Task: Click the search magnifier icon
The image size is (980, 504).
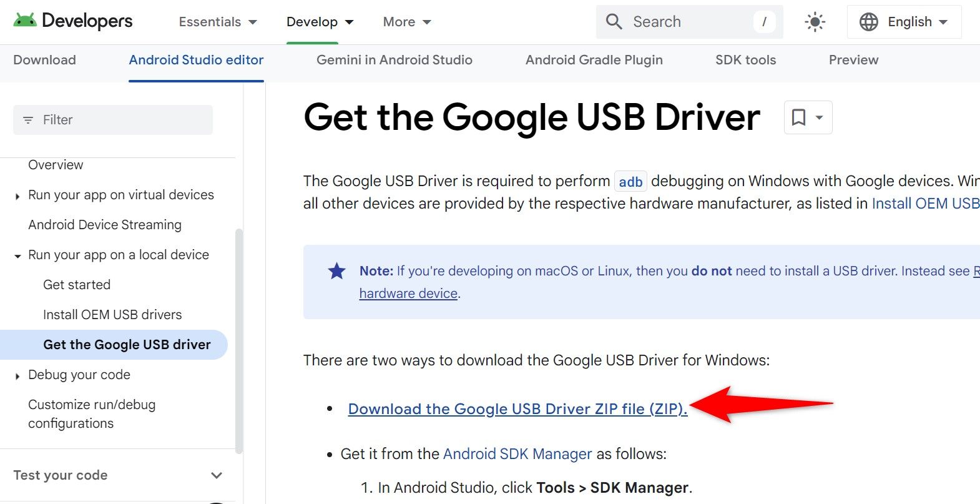Action: click(x=614, y=22)
